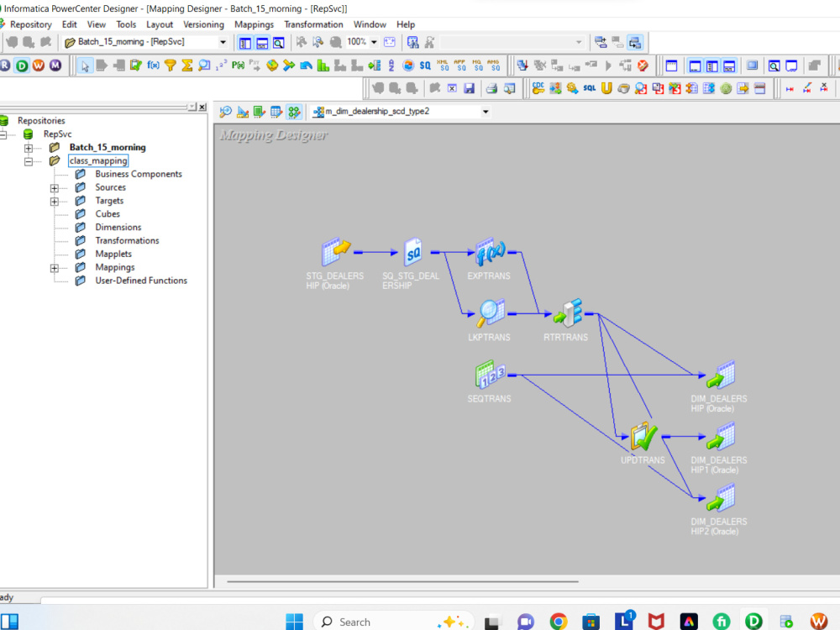Create a Rank transformation with green bars
Image resolution: width=840 pixels, height=630 pixels.
coord(323,66)
